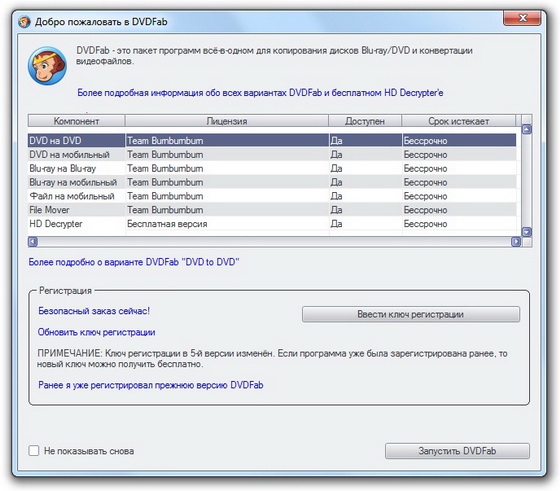The height and width of the screenshot is (491, 560).
Task: Click "Запустить DVDFab" button
Action: coord(457,451)
